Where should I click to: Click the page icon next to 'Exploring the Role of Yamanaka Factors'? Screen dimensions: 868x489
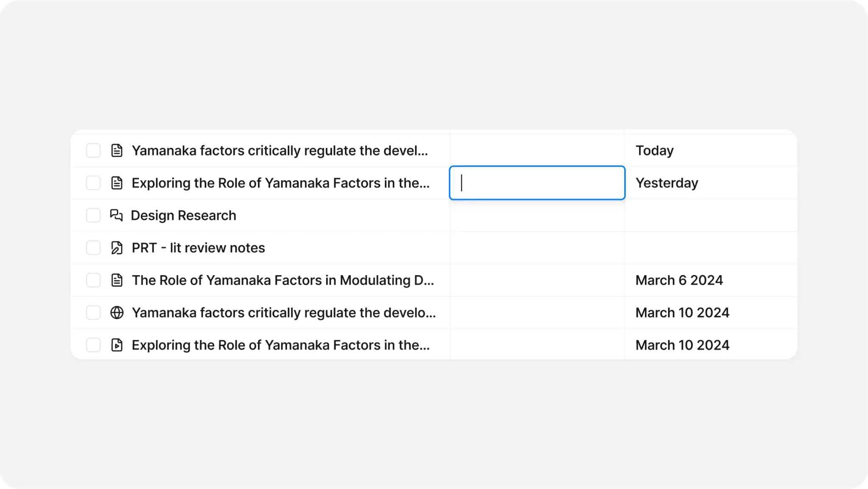click(117, 183)
